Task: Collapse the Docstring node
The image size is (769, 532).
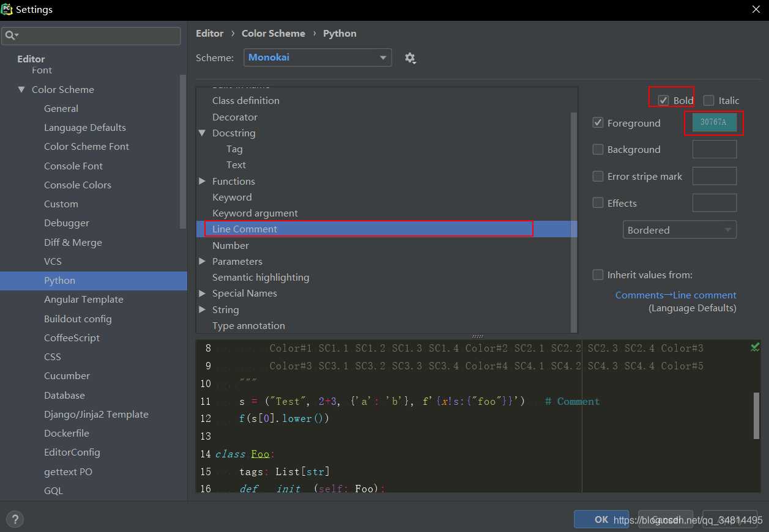Action: (x=202, y=133)
